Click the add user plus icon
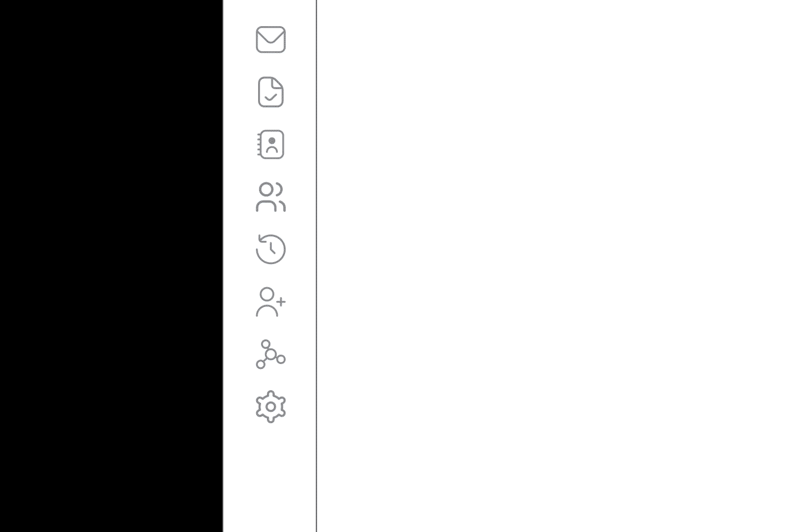Image resolution: width=788 pixels, height=532 pixels. tap(270, 301)
